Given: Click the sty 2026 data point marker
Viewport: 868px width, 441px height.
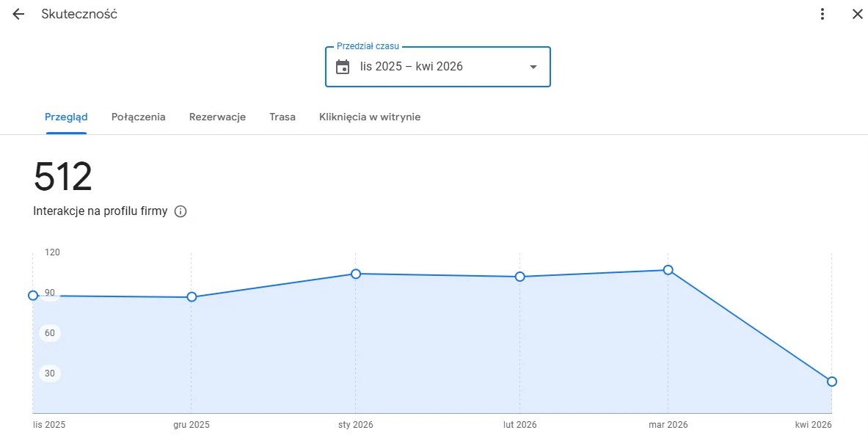Looking at the screenshot, I should click(356, 274).
